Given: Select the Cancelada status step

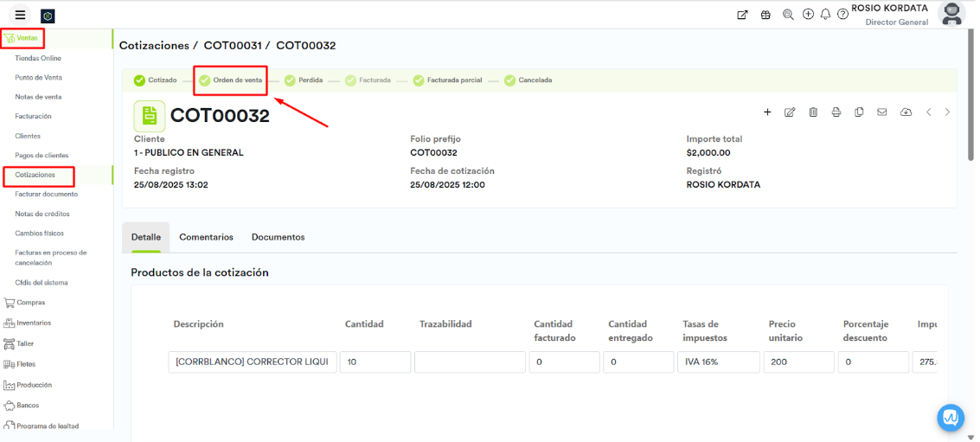Looking at the screenshot, I should 528,80.
